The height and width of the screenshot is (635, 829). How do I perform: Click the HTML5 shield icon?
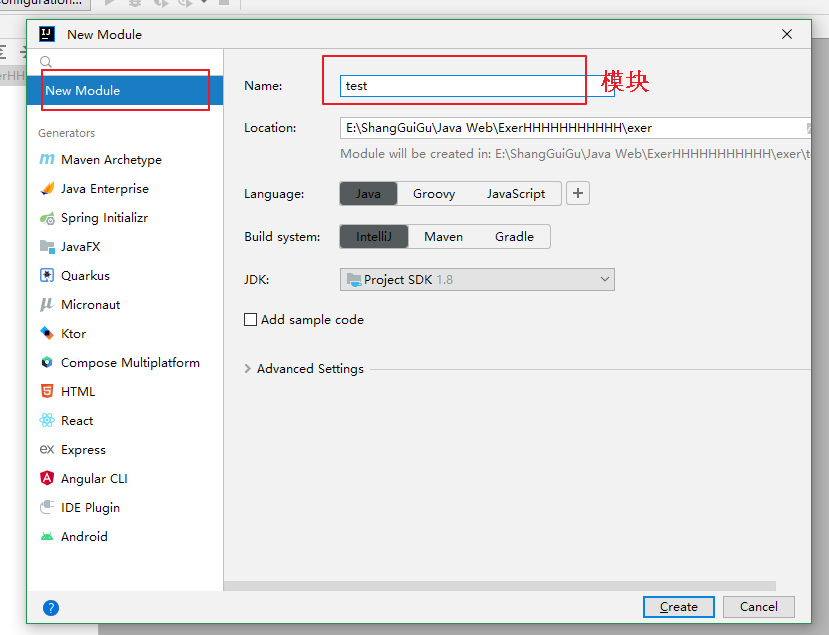[47, 391]
